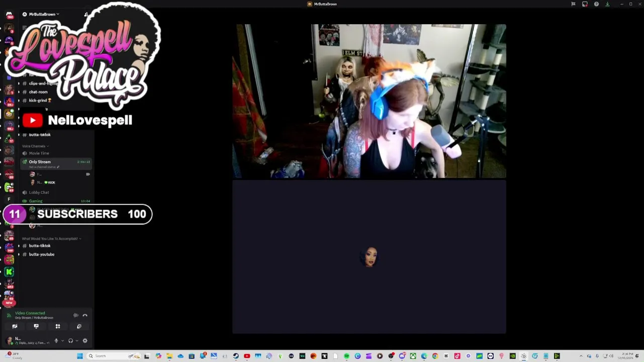Open the Xbox app from the taskbar
Image resolution: width=644 pixels, height=362 pixels.
point(413,356)
